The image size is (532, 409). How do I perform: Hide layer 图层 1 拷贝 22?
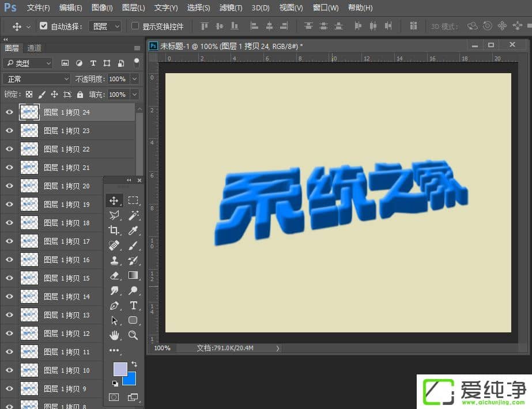click(9, 149)
